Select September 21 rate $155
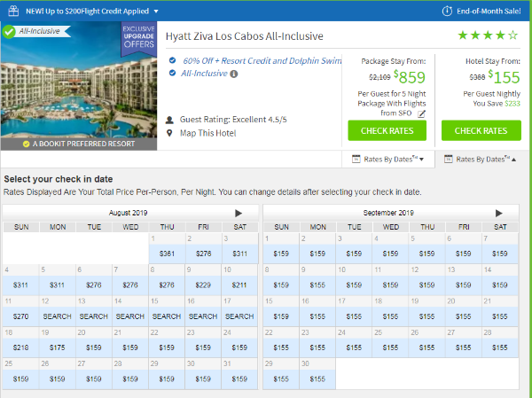 pos(500,316)
